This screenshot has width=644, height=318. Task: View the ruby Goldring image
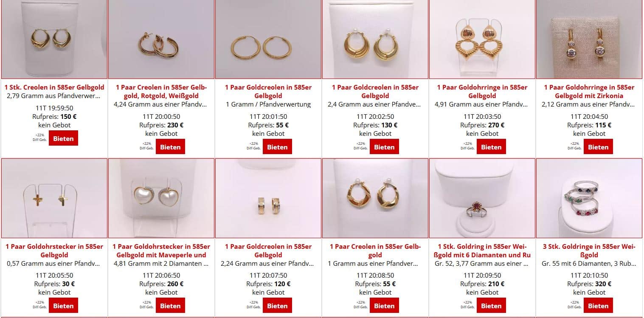pos(482,198)
